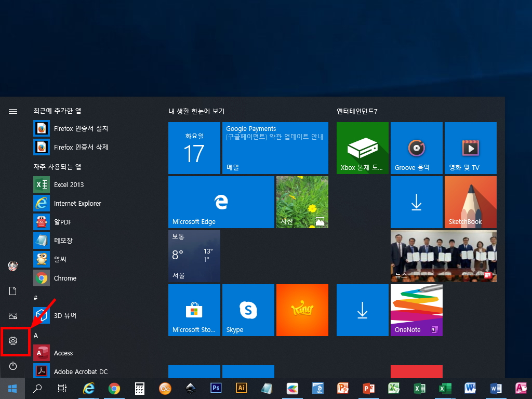Click the download tile below Groove 음악
Viewport: 532px width, 399px height.
tap(417, 202)
